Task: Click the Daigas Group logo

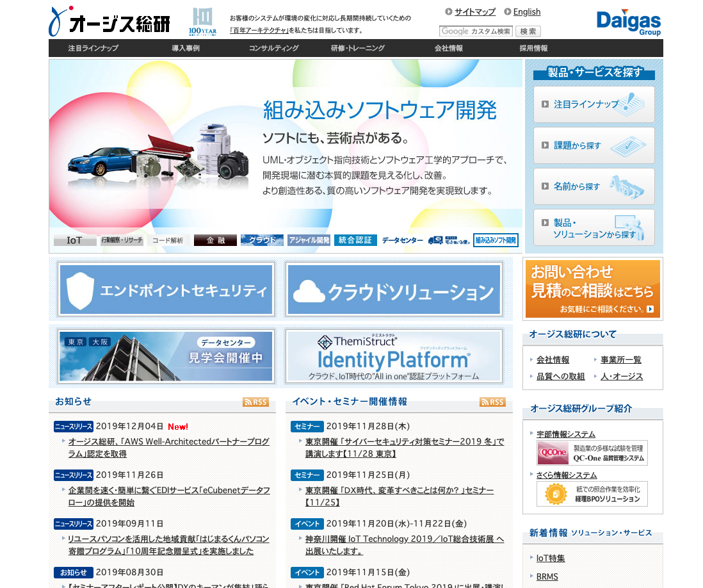Action: 628,22
